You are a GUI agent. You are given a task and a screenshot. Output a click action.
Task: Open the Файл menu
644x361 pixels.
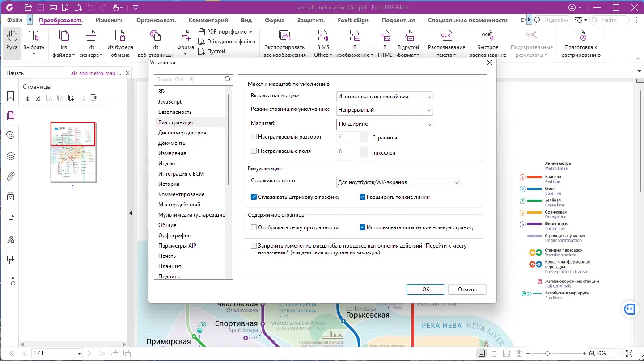[15, 20]
